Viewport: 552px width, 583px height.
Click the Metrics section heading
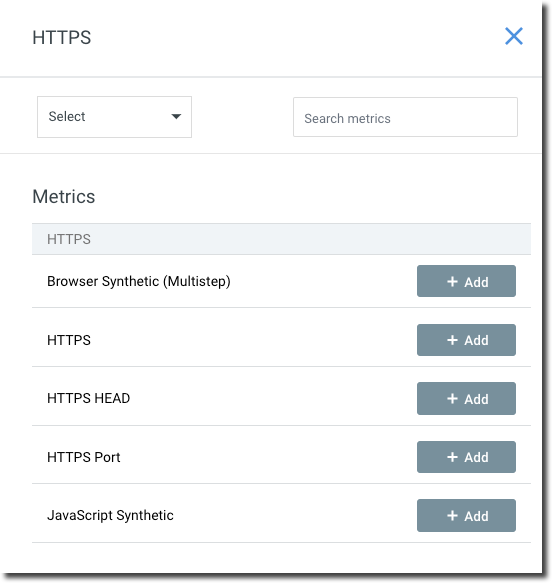[x=64, y=196]
